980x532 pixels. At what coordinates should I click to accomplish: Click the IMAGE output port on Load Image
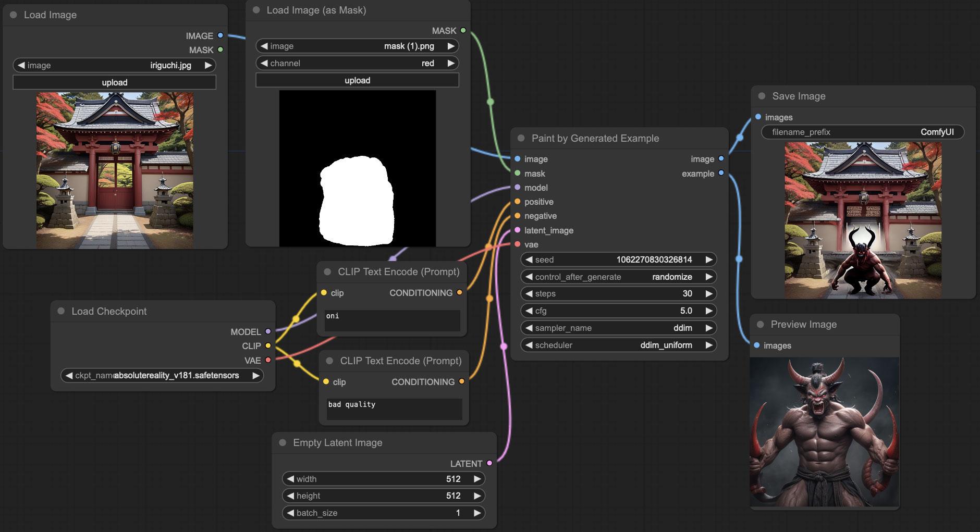coord(220,36)
